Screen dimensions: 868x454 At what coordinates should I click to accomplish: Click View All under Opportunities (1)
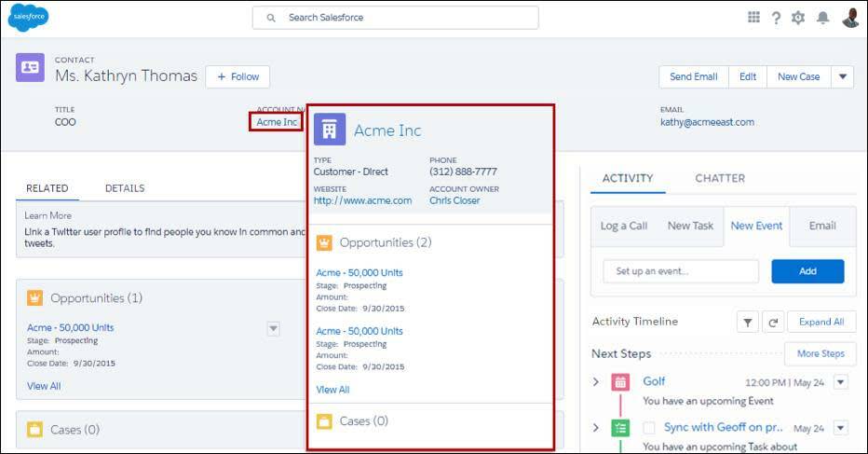(44, 386)
